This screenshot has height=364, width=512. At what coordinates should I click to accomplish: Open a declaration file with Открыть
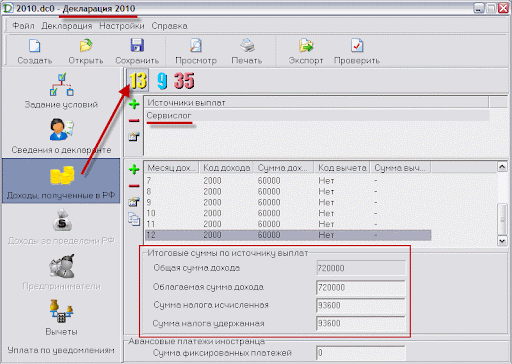point(86,52)
